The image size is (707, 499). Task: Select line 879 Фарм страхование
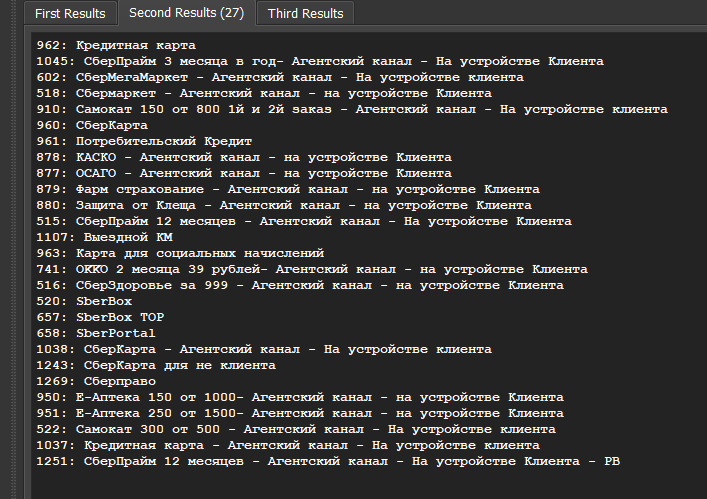(x=288, y=189)
